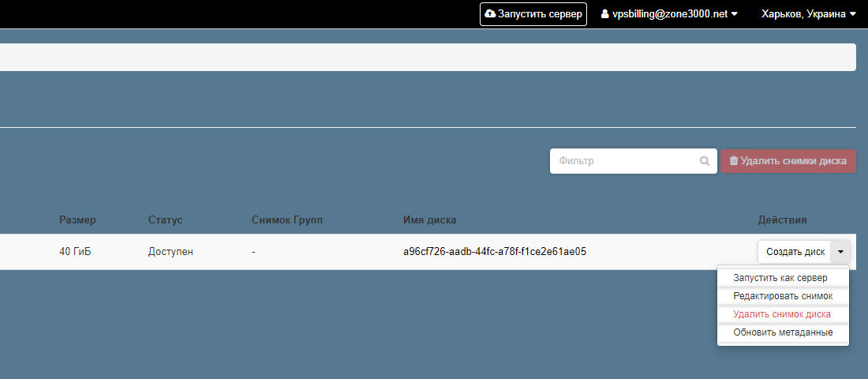
Task: Click the cloud icon in Запустить сервер button
Action: 490,14
